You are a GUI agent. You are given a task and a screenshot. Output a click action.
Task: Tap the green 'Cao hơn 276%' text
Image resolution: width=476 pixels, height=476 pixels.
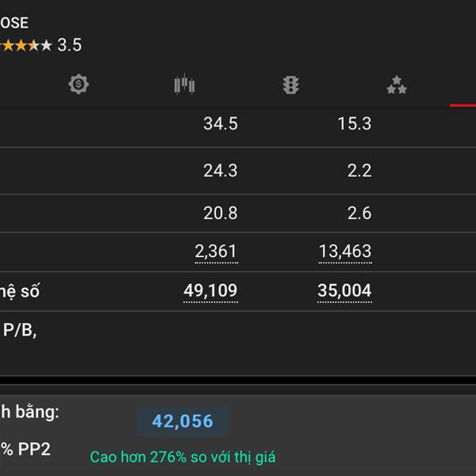[182, 457]
